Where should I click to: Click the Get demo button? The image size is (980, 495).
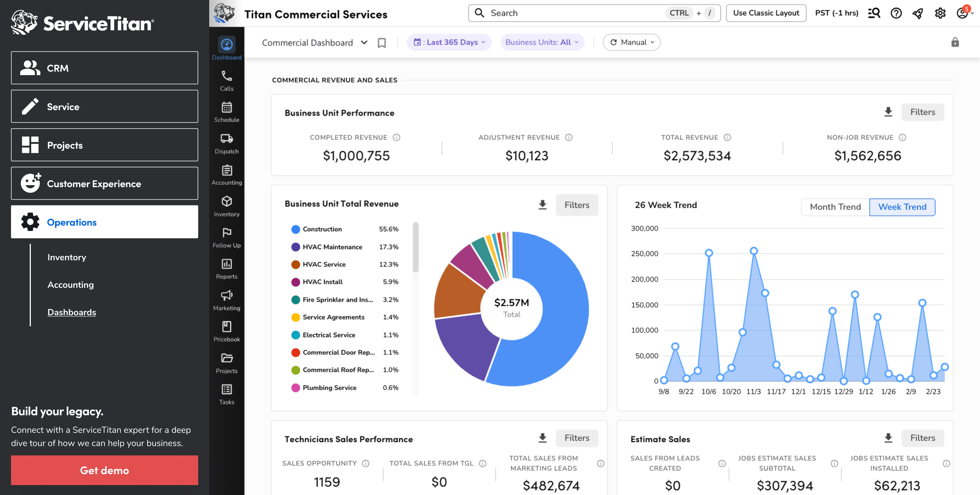pyautogui.click(x=104, y=470)
